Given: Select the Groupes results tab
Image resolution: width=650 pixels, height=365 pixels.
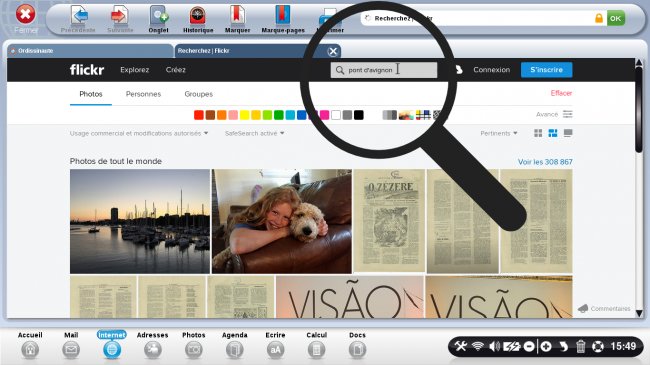Looking at the screenshot, I should (198, 94).
